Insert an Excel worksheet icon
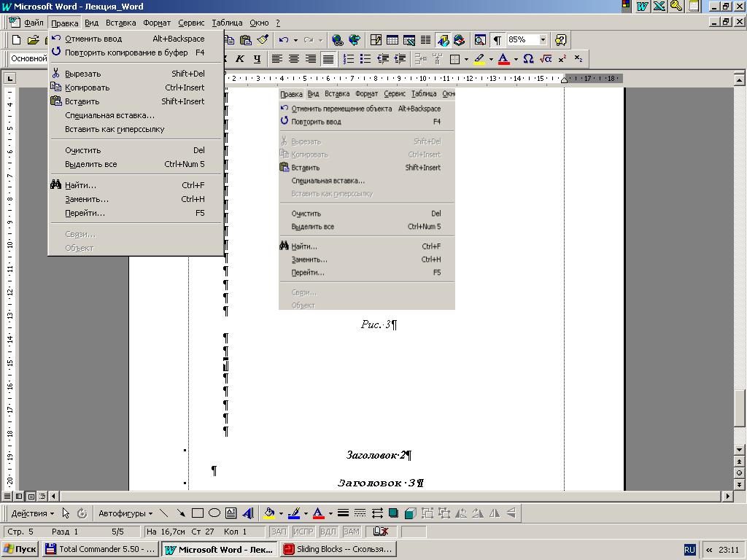This screenshot has width=747, height=560. 409,40
